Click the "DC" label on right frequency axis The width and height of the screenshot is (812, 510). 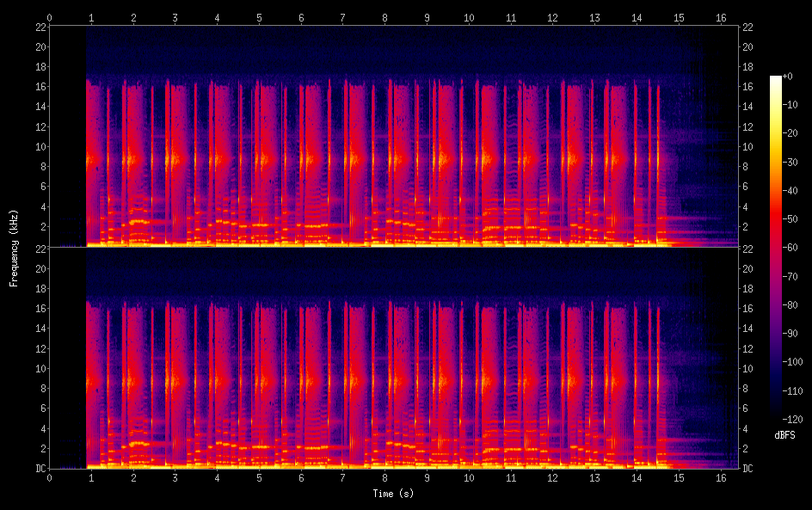[x=748, y=469]
